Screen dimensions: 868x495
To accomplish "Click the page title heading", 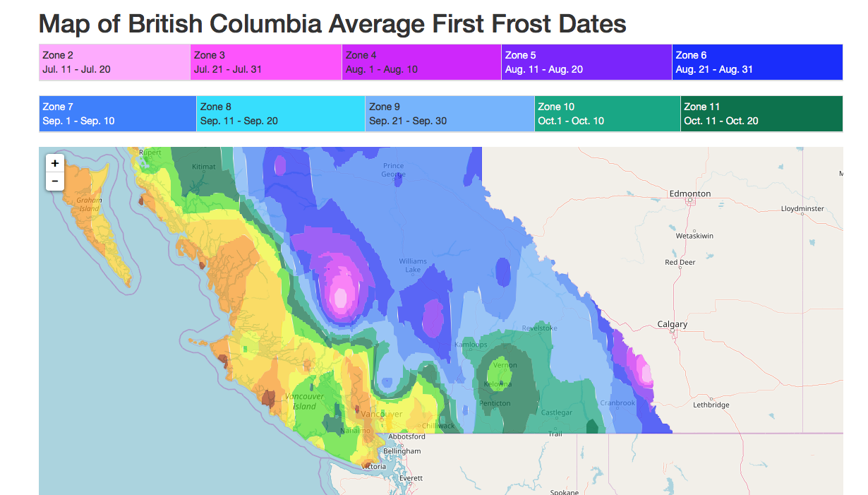I will coord(332,24).
